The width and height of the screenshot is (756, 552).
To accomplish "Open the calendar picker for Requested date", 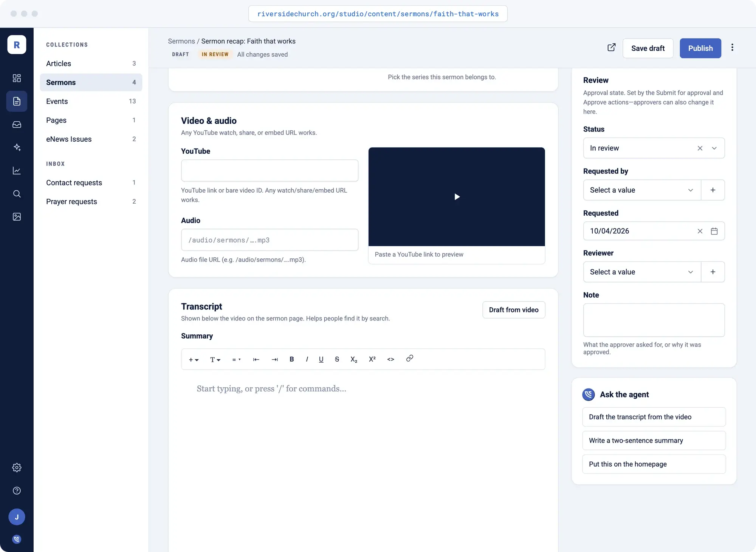I will (714, 231).
